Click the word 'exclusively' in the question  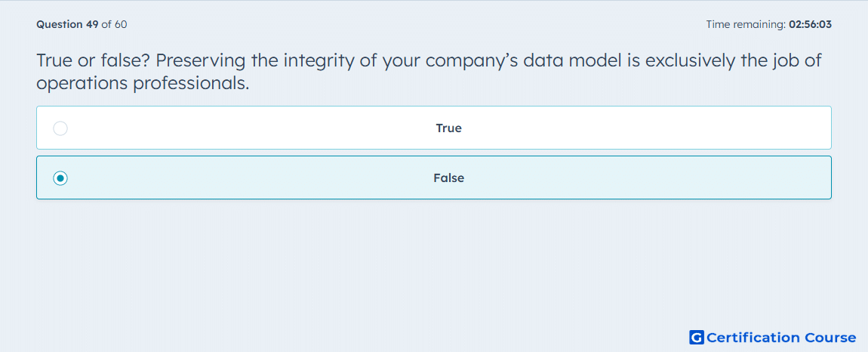click(691, 61)
